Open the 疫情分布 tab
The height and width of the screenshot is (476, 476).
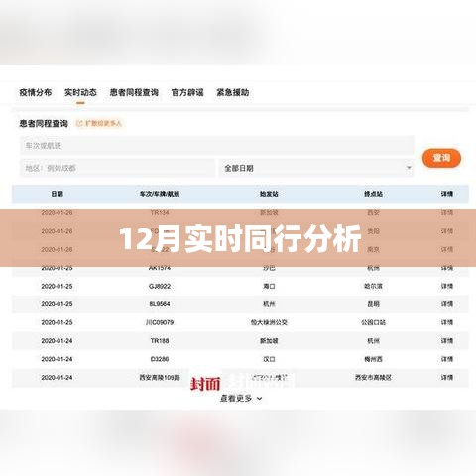pyautogui.click(x=36, y=92)
